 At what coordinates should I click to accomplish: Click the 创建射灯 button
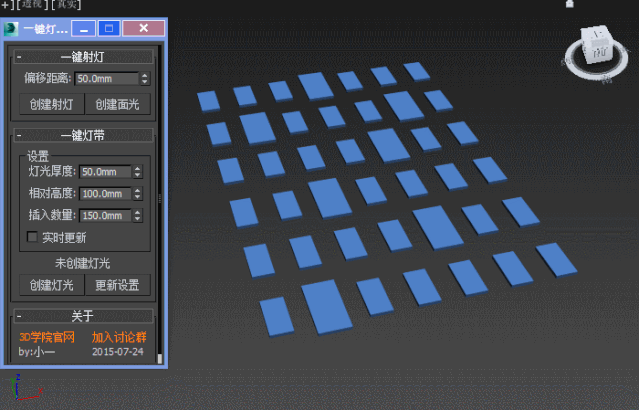tap(51, 104)
